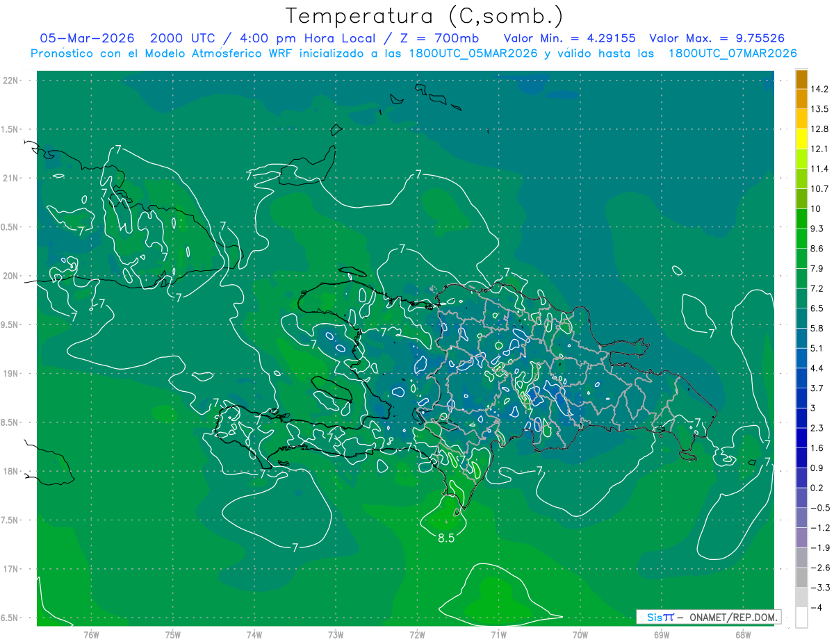Click the "74W" longitude axis label

pos(254,634)
